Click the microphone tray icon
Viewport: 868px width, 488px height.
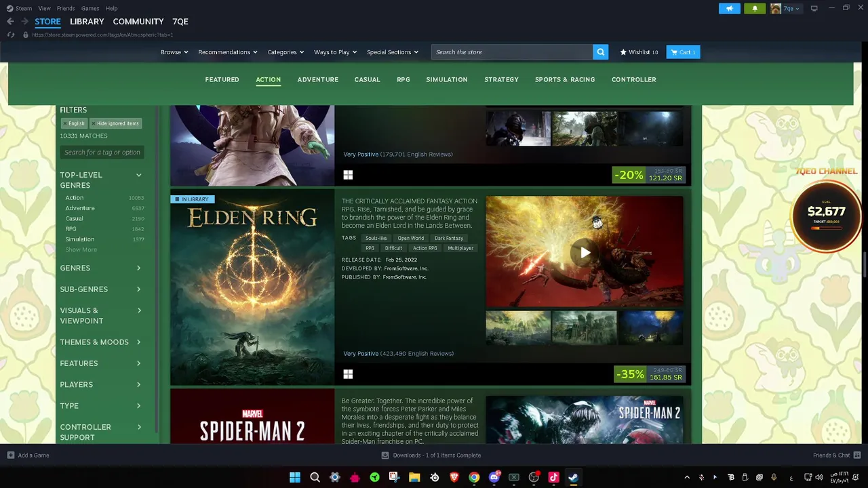(774, 477)
